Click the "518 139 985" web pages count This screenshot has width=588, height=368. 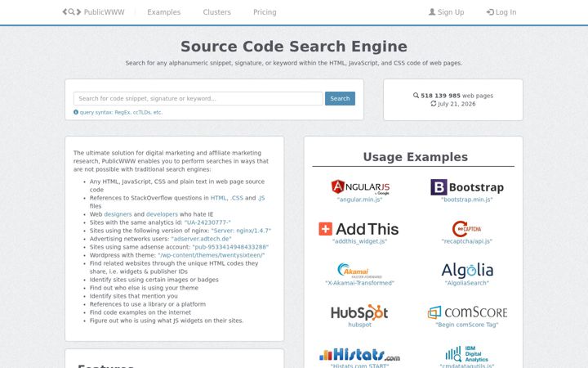pos(440,96)
